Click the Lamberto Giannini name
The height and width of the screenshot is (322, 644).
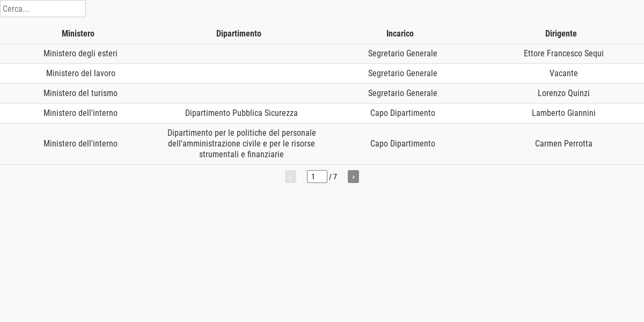tap(563, 113)
